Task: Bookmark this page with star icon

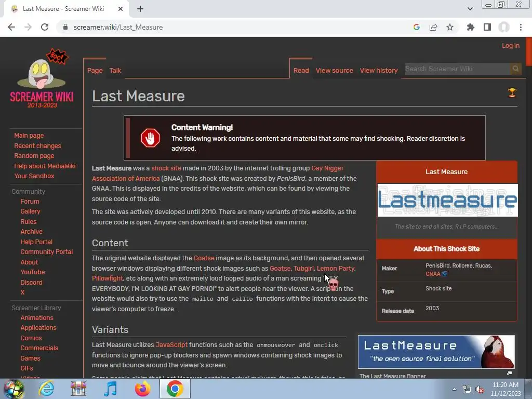Action: [x=450, y=27]
